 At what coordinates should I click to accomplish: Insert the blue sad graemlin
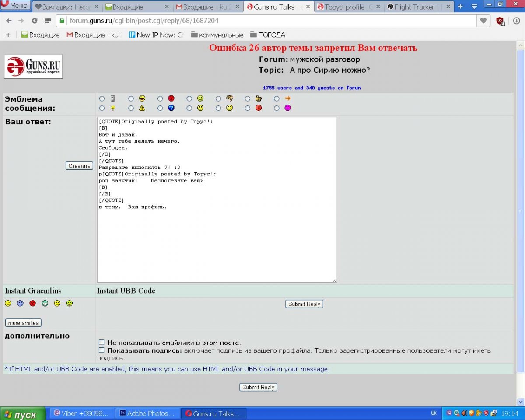(x=20, y=303)
